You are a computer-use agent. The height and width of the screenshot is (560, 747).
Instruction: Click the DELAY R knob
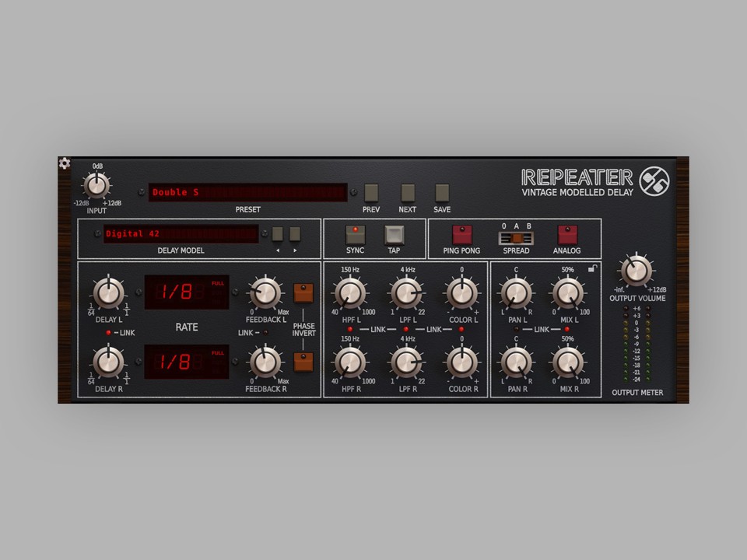coord(109,362)
